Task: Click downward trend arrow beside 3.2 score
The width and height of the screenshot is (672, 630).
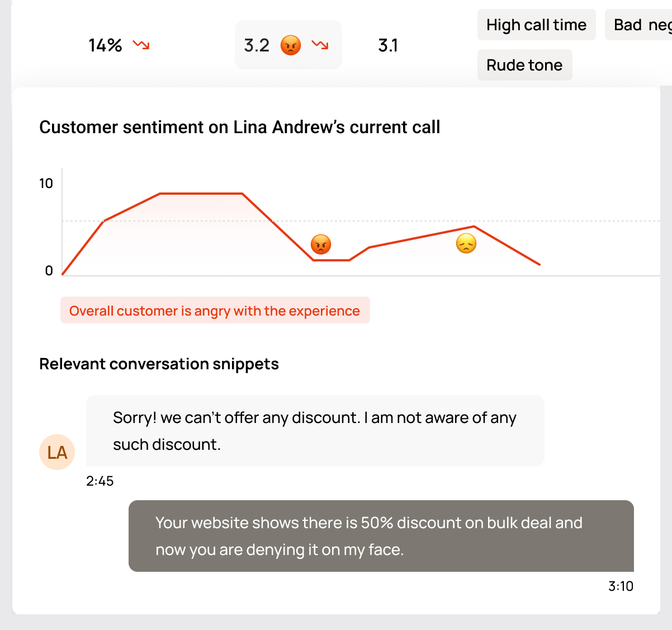Action: click(x=320, y=45)
